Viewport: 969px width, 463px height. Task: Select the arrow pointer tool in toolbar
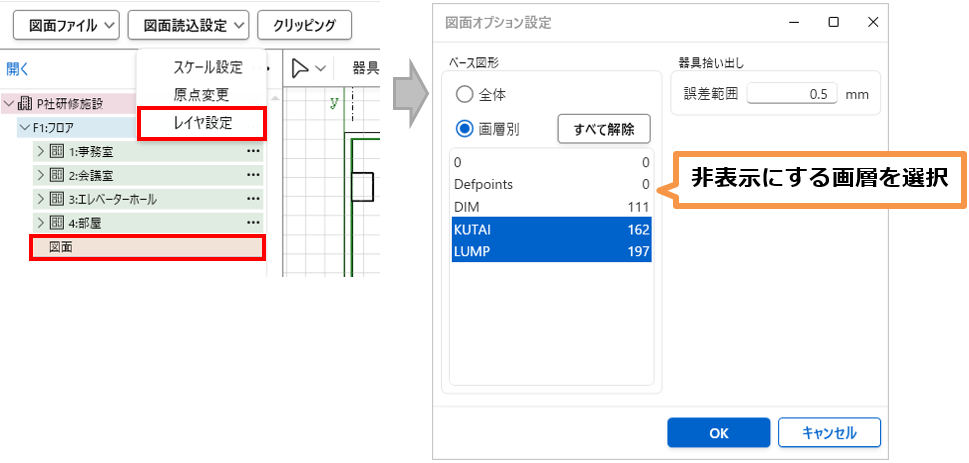300,68
